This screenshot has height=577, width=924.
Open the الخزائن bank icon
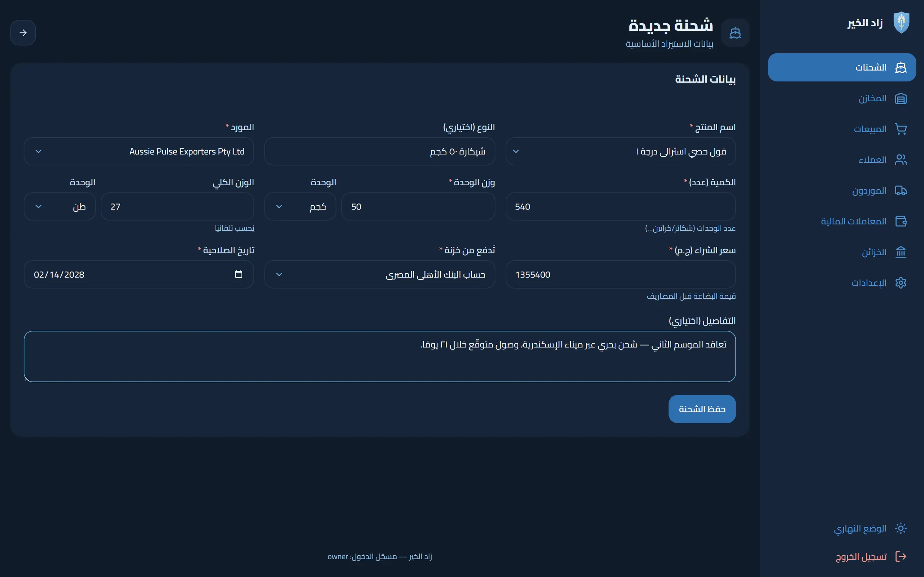tap(901, 252)
